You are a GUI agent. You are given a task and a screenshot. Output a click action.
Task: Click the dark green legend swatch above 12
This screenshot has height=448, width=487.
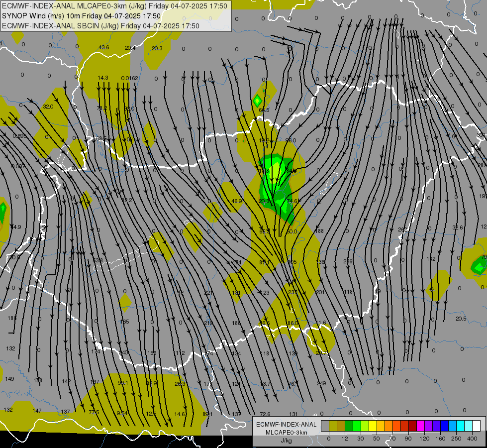coord(349,426)
